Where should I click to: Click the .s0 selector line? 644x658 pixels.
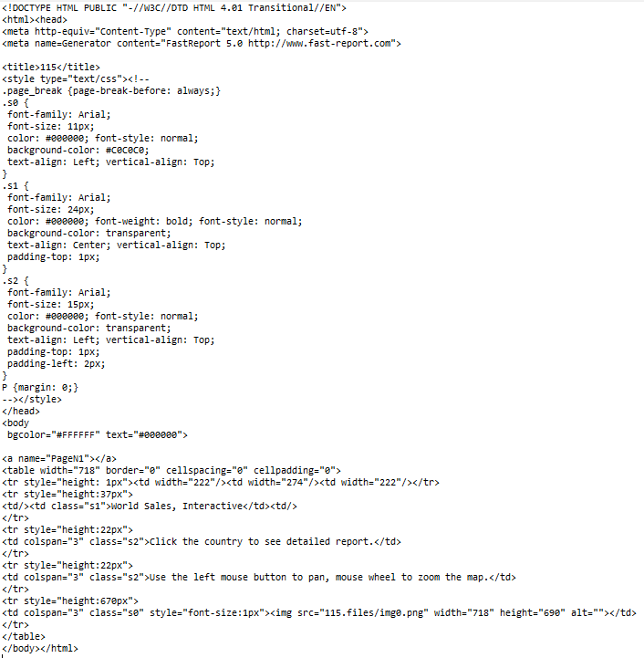(x=16, y=103)
